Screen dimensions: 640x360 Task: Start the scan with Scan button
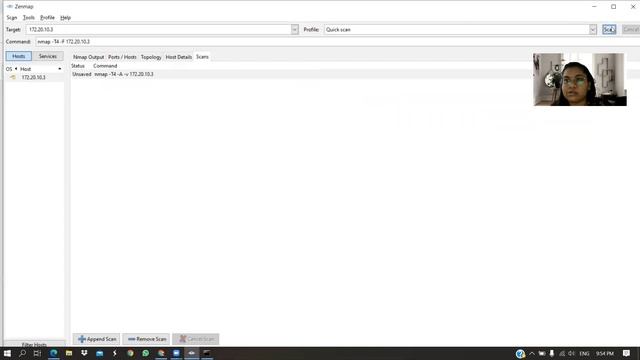(609, 29)
